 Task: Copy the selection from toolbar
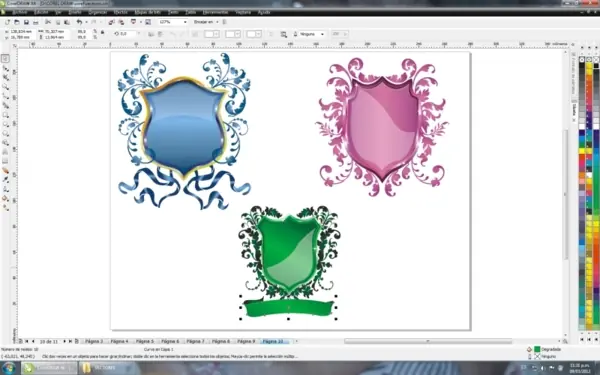[x=58, y=22]
